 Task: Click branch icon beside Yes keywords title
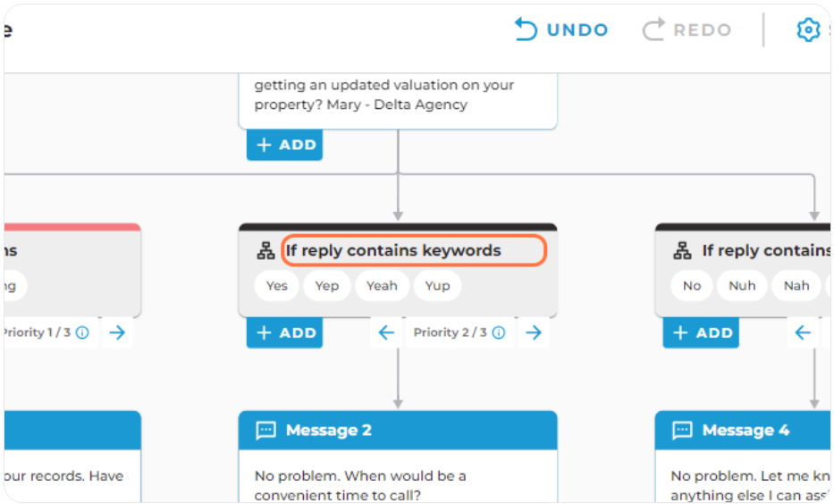tap(266, 250)
